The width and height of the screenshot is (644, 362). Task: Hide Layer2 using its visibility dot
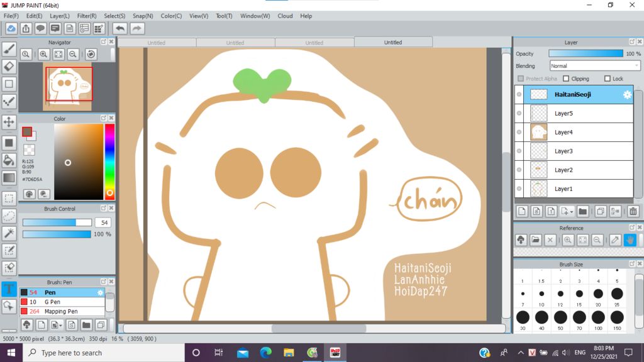[x=519, y=170]
